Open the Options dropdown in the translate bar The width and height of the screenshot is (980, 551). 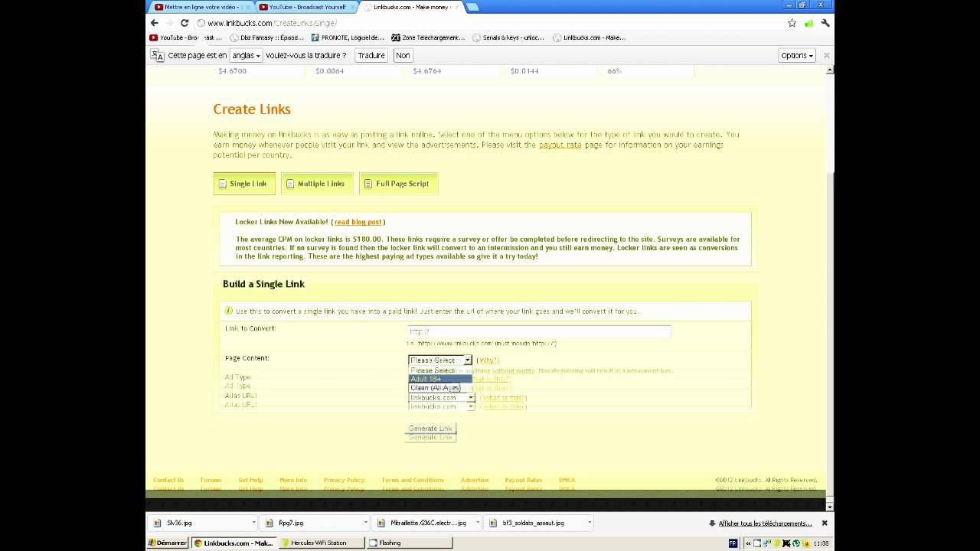[x=797, y=55]
